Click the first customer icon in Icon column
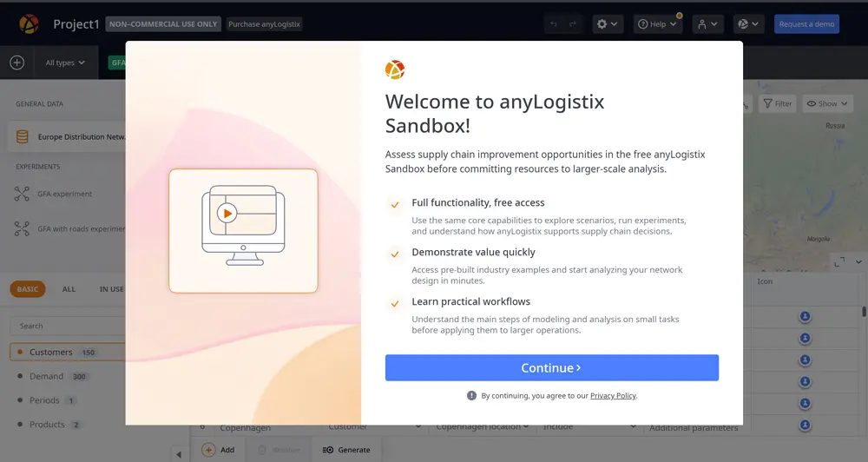 805,316
